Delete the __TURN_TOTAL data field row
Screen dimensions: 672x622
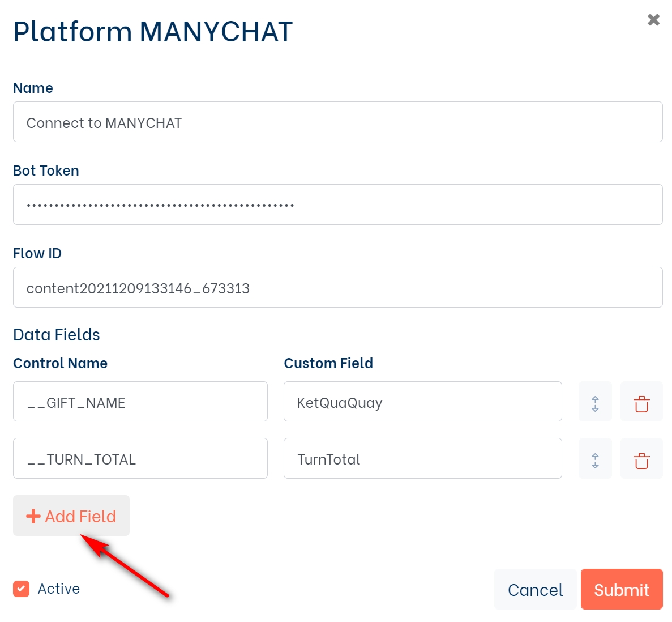641,458
